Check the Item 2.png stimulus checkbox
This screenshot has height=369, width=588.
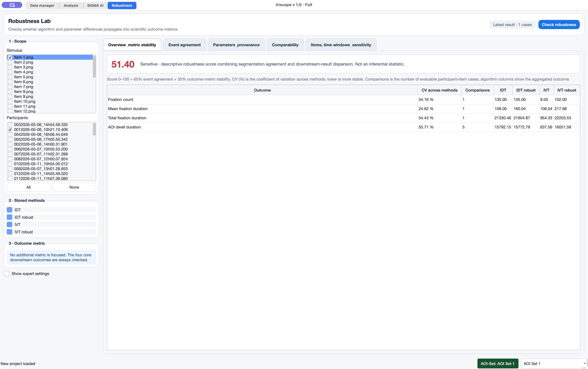(10, 62)
